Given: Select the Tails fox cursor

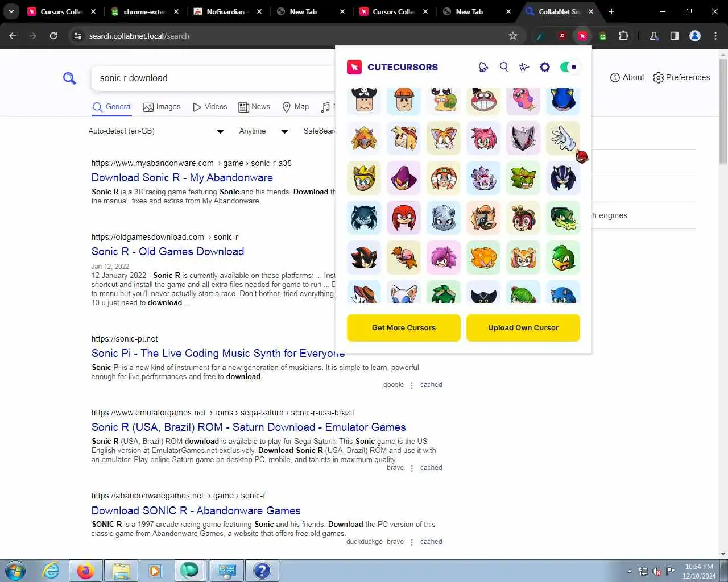Looking at the screenshot, I should (444, 138).
